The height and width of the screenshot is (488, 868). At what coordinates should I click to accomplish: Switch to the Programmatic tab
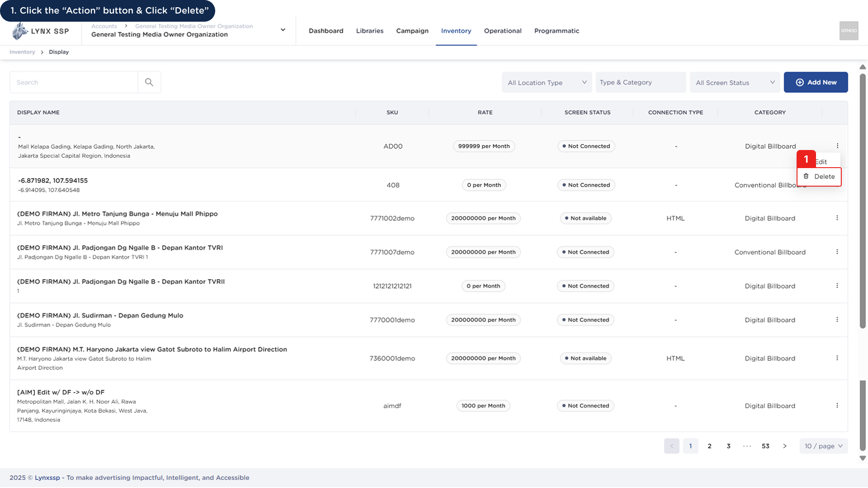[x=557, y=31]
